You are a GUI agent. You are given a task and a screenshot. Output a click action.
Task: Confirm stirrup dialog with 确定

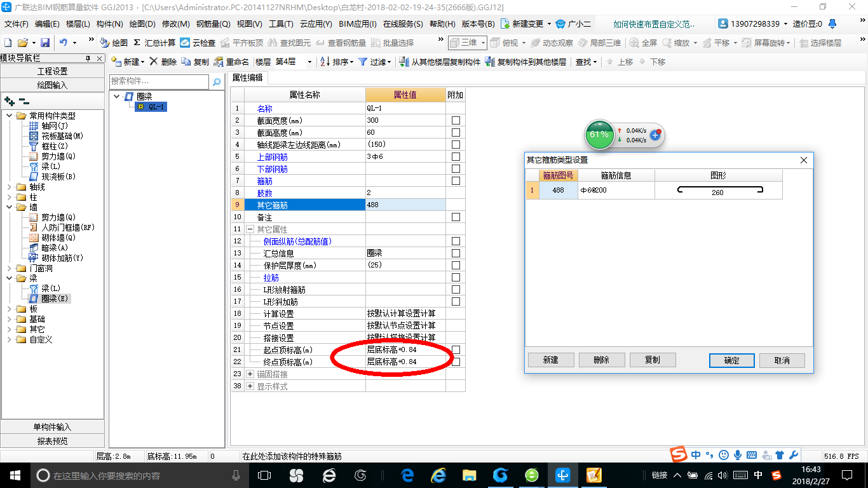coord(732,360)
